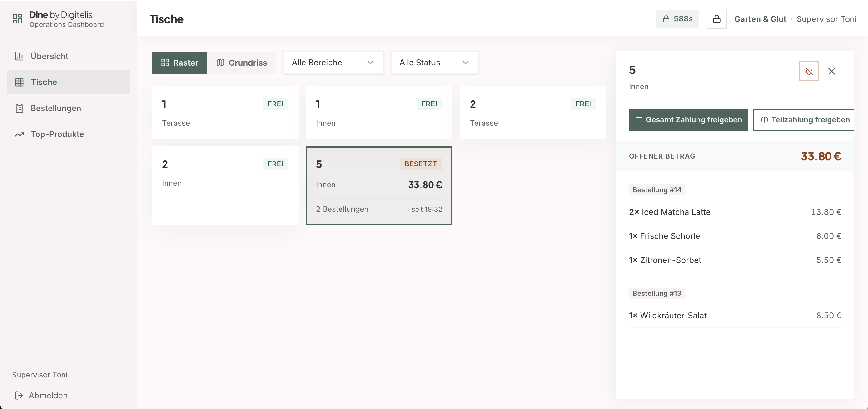Screen dimensions: 868x409
Task: Click Gesamt Zahlung freigeben button
Action: [688, 120]
